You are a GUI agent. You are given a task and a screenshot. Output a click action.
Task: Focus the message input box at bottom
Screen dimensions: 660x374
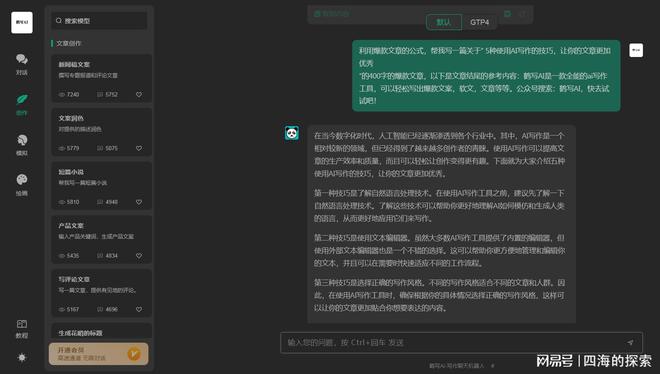[461, 343]
